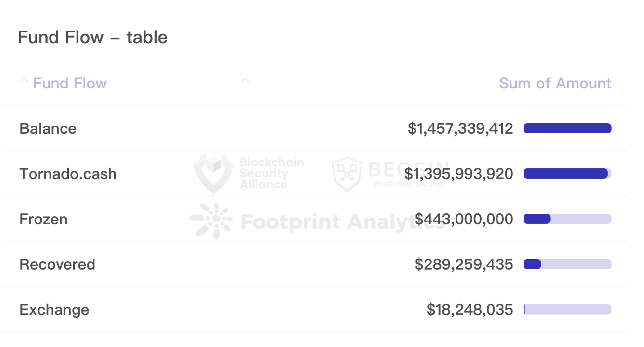Select the Tornado.cash row label
644x347 pixels.
click(x=68, y=174)
